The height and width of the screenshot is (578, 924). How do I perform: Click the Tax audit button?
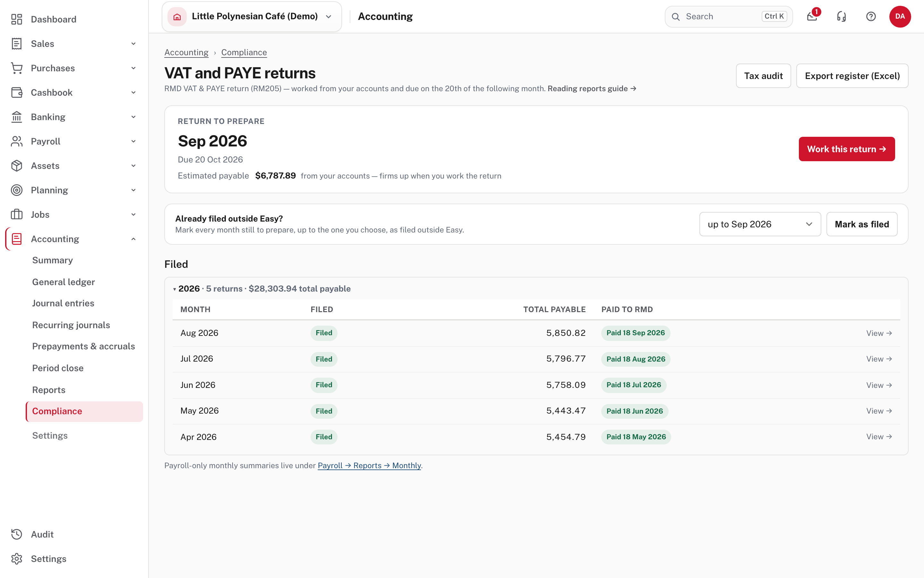point(763,76)
